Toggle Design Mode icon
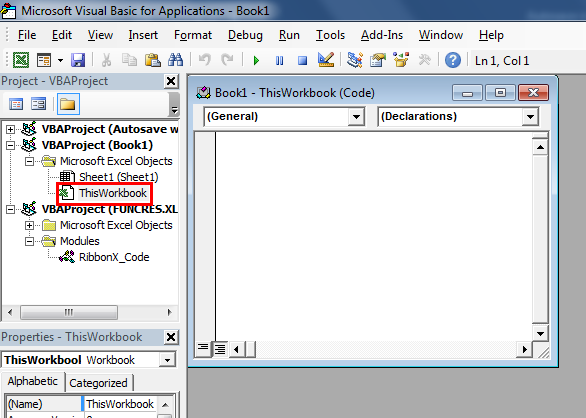 point(326,60)
